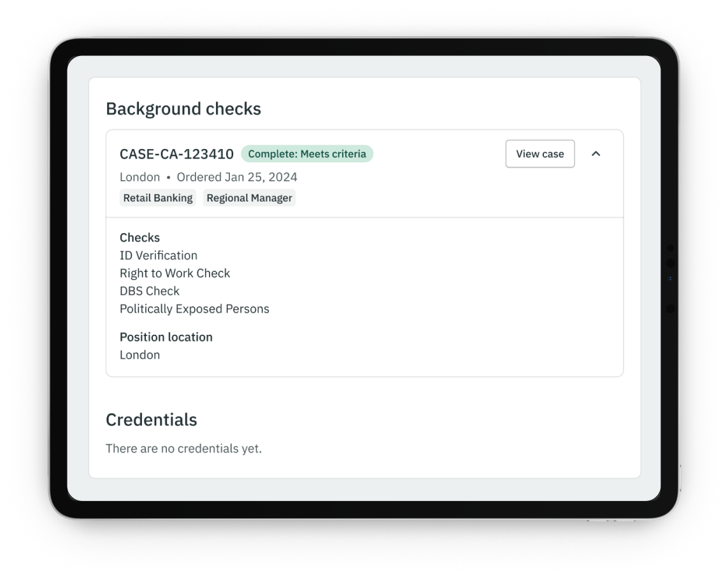Click London in the case subtitle line
Viewport: 728px width, 580px height.
pos(139,177)
